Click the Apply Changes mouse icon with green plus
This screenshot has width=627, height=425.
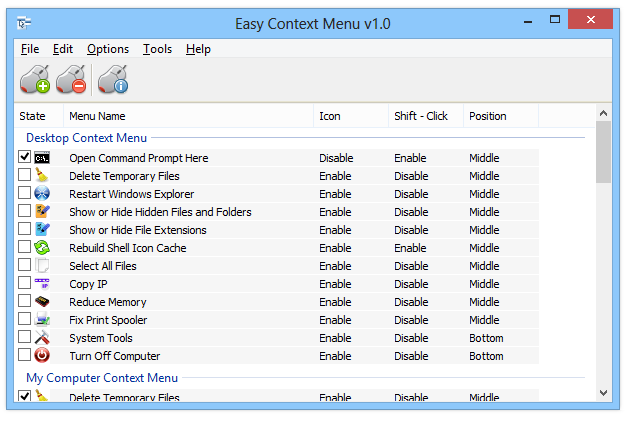(x=35, y=79)
